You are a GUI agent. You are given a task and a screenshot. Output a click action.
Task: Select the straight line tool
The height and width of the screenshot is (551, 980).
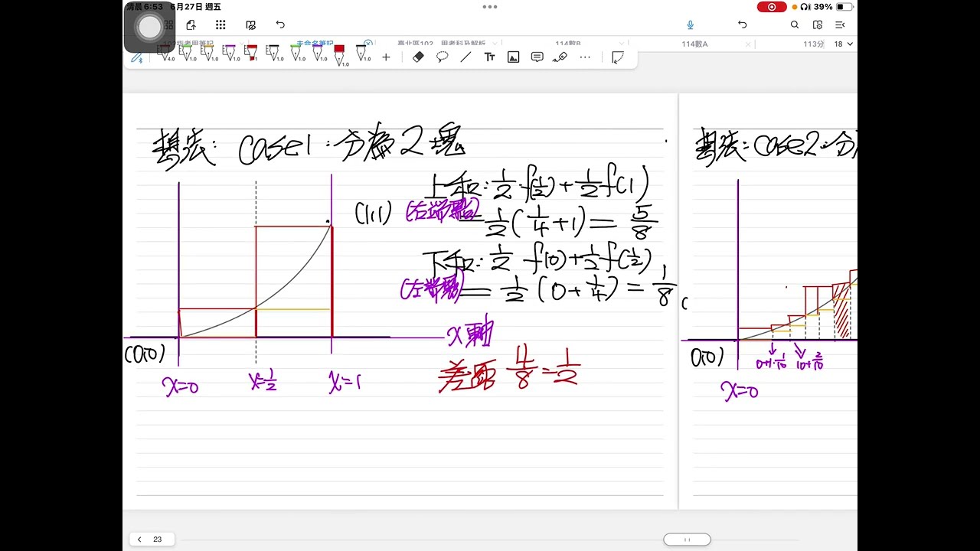[x=465, y=57]
